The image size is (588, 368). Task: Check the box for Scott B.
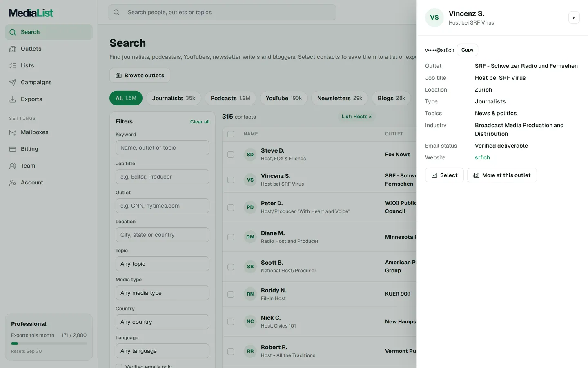tap(231, 267)
